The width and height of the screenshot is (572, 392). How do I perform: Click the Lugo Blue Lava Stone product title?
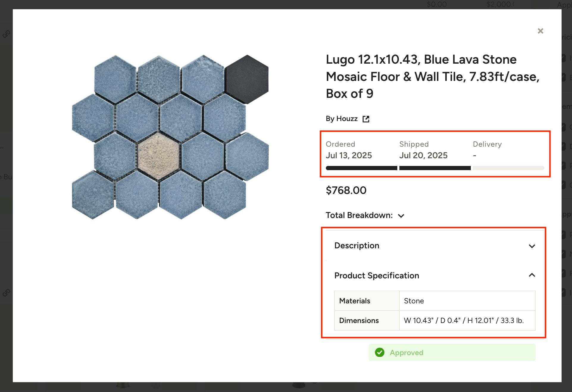click(432, 76)
